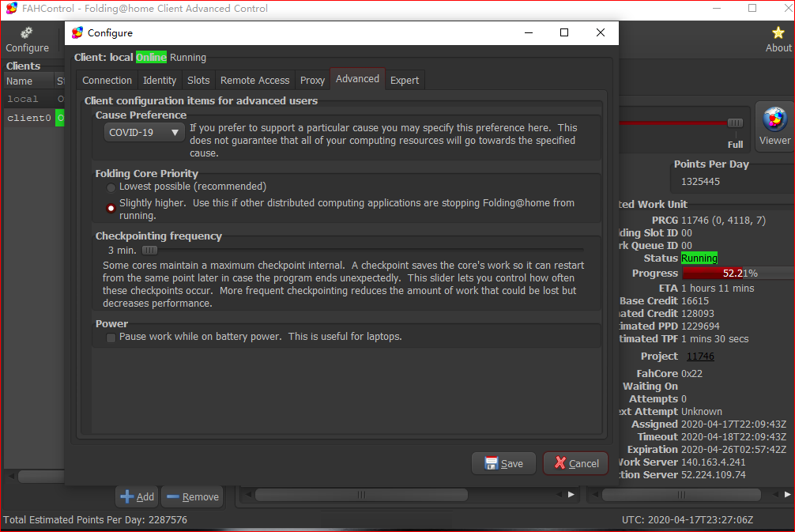Click the ETA value 1 hours 11 mins
The width and height of the screenshot is (795, 532).
point(718,288)
